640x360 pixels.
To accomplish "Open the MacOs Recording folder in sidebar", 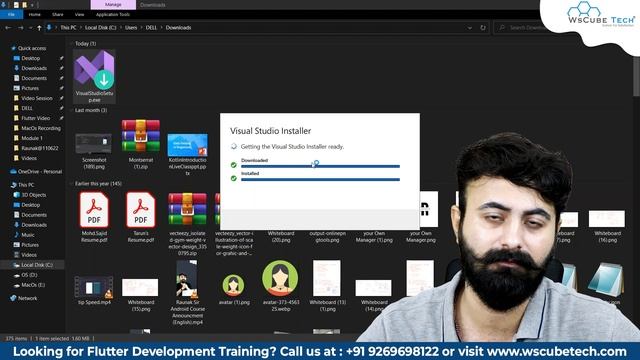I will coord(41,128).
